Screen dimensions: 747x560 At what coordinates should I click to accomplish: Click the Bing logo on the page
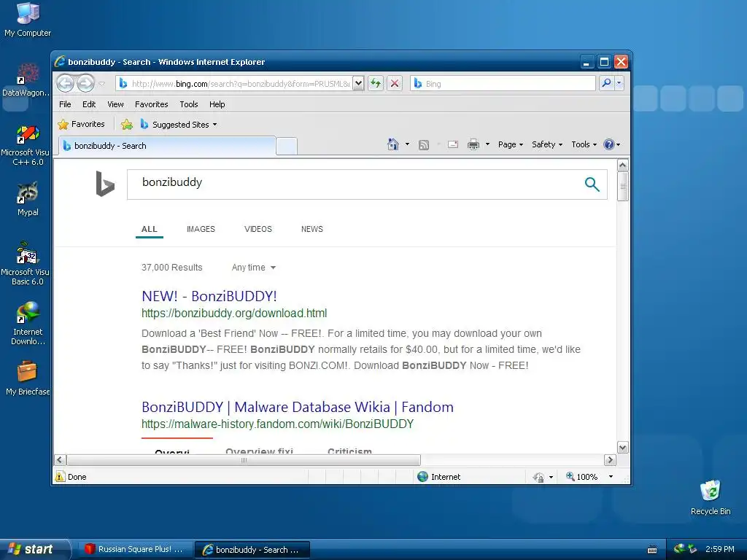(105, 183)
